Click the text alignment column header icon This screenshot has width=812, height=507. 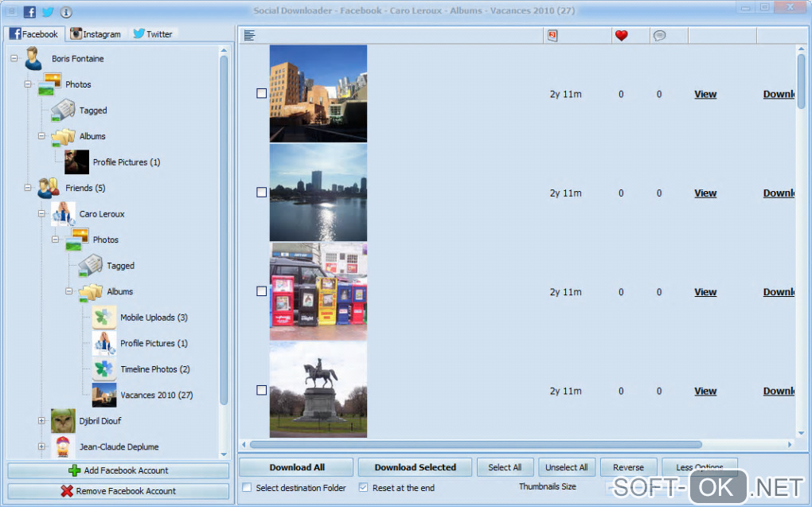click(x=250, y=35)
